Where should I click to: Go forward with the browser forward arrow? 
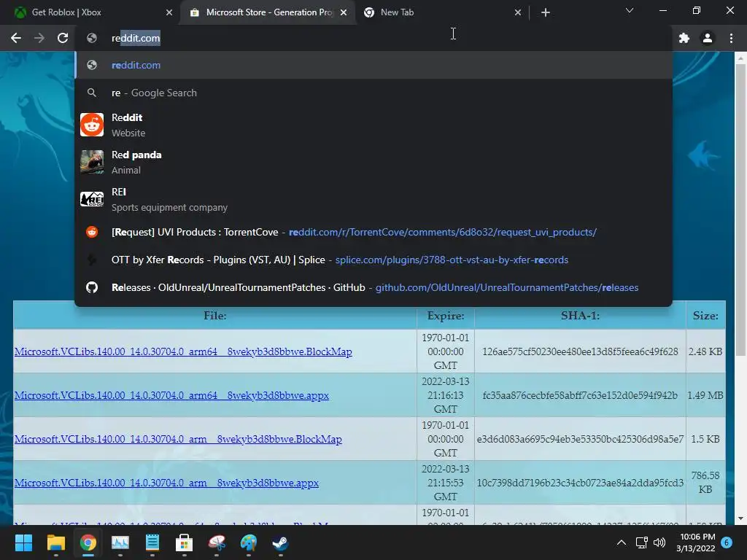(39, 38)
